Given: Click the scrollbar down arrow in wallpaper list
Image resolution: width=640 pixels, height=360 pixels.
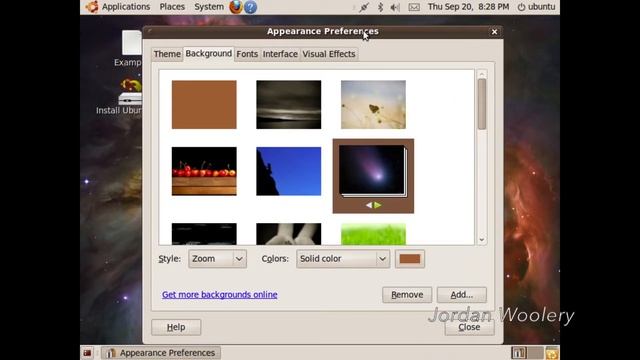Looking at the screenshot, I should (482, 240).
